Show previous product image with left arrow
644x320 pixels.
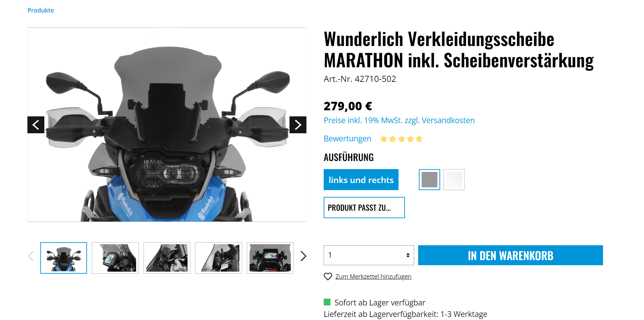tap(36, 125)
